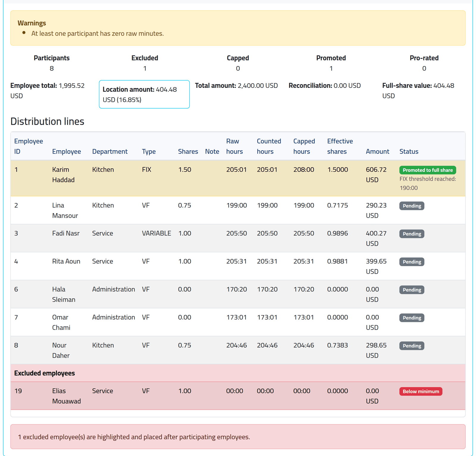The image size is (476, 456).
Task: Click the Pending badge in Fadi Nasr's row
Action: pos(412,234)
